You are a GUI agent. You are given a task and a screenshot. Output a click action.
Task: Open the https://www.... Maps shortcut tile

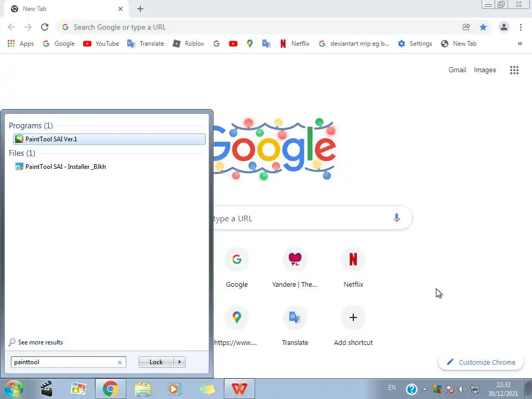tap(236, 326)
